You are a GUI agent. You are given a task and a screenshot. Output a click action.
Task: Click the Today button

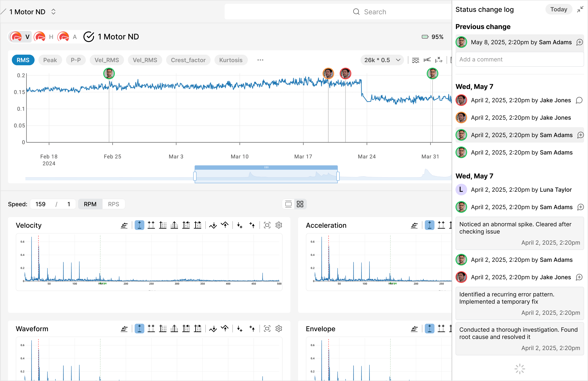558,9
